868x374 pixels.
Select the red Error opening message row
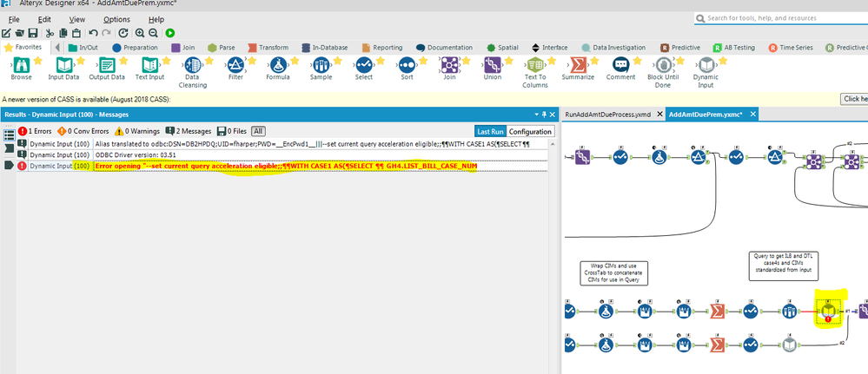[282, 166]
